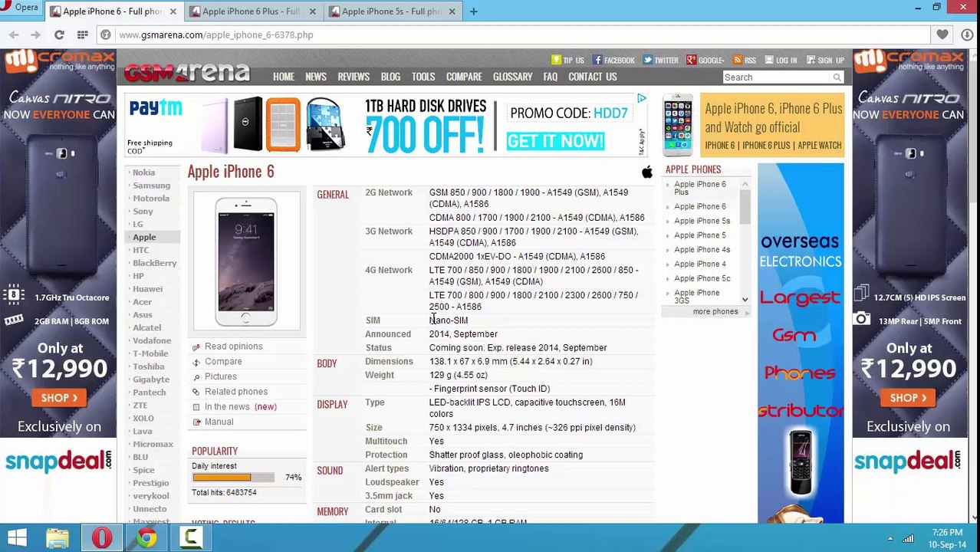Select Samsung in the brand list
This screenshot has height=552, width=980.
tap(151, 186)
